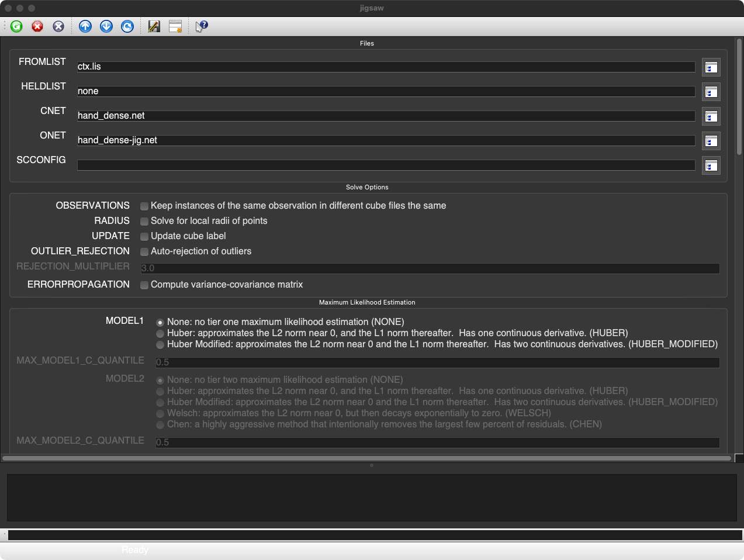Load next parameters with down arrow
744x560 pixels.
pos(106,26)
